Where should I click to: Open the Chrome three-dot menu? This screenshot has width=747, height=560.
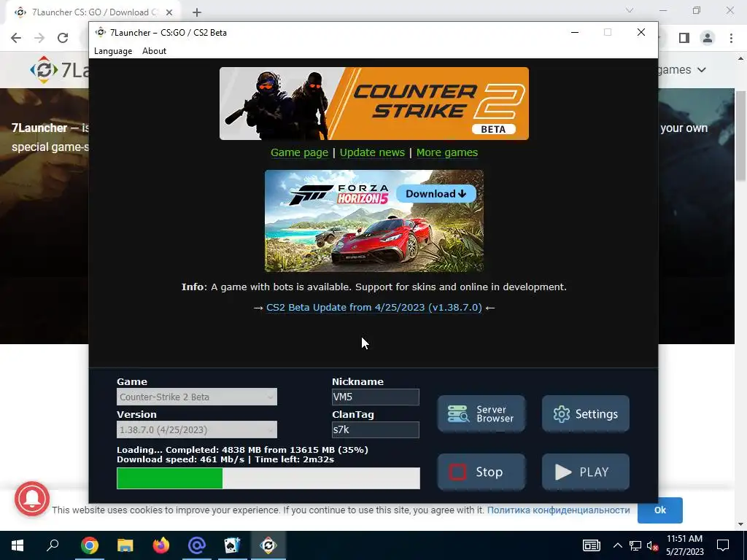click(x=731, y=38)
